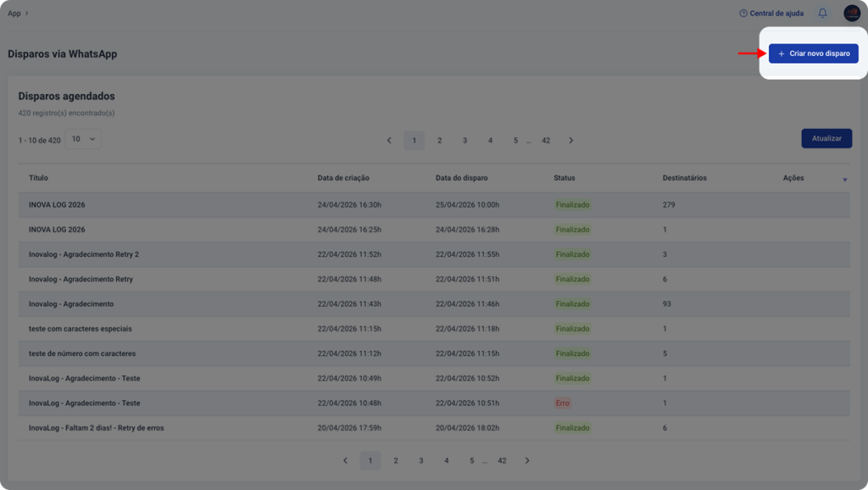
Task: Click the blue filter triangle beside Ações
Action: (845, 180)
